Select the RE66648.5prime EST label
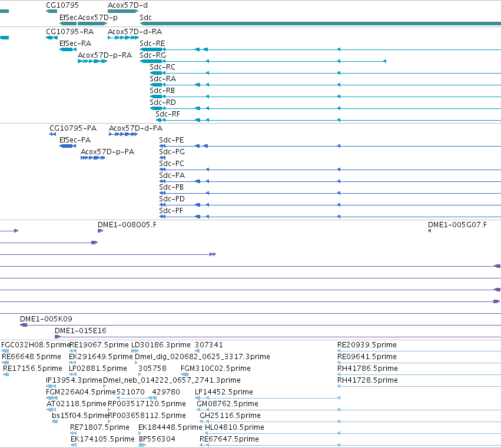Image resolution: width=501 pixels, height=448 pixels. click(31, 357)
